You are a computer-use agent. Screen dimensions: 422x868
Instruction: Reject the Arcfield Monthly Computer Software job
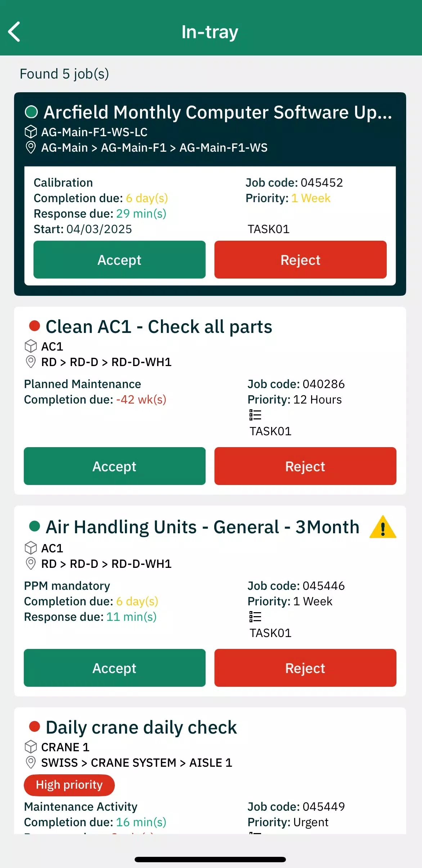(x=301, y=260)
